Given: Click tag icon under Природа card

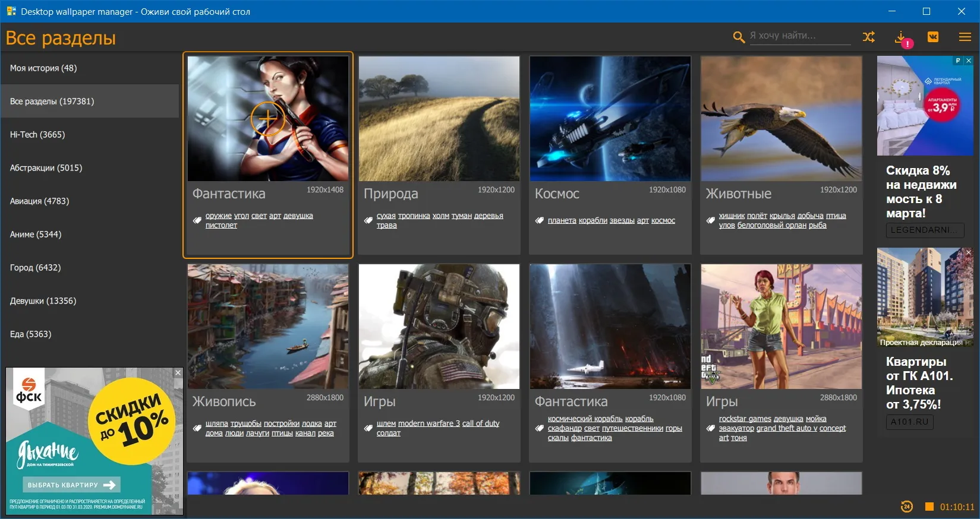Looking at the screenshot, I should [368, 220].
